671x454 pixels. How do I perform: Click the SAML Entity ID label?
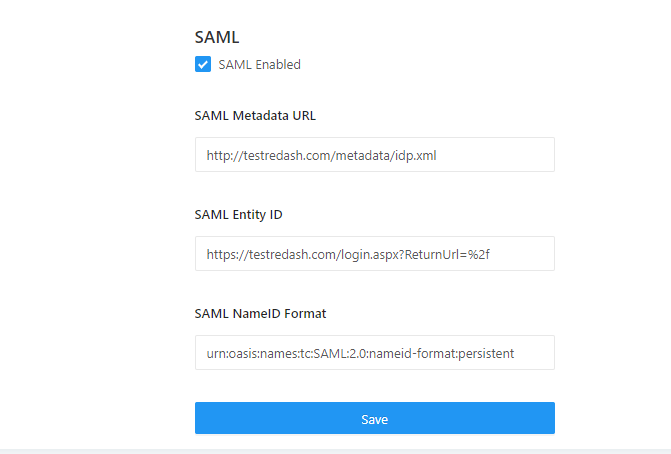[x=238, y=214]
